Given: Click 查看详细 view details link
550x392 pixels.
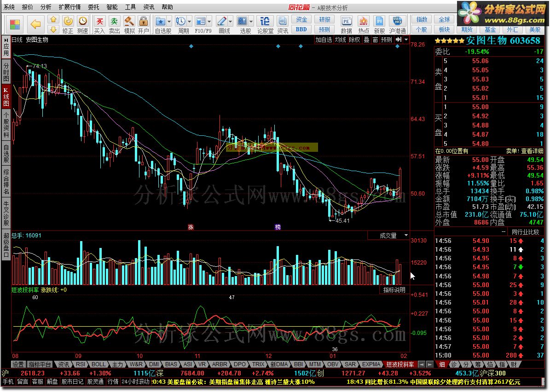Looking at the screenshot, I should point(532,151).
